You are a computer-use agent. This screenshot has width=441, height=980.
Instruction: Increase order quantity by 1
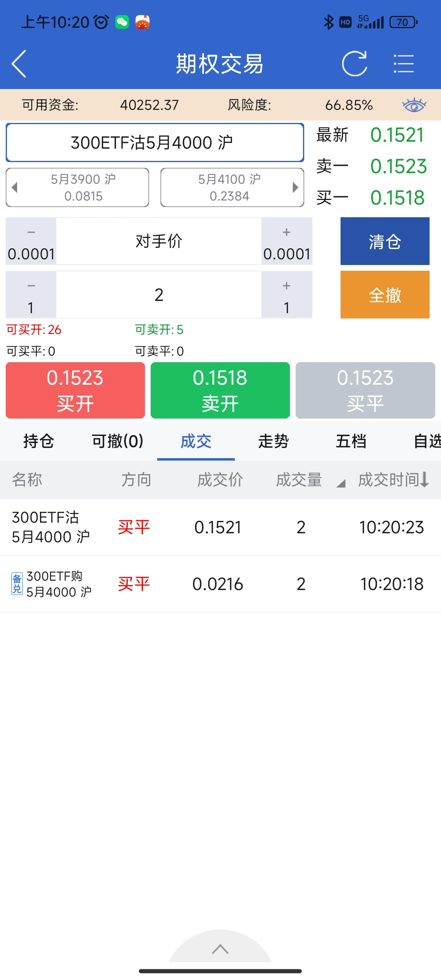[287, 295]
